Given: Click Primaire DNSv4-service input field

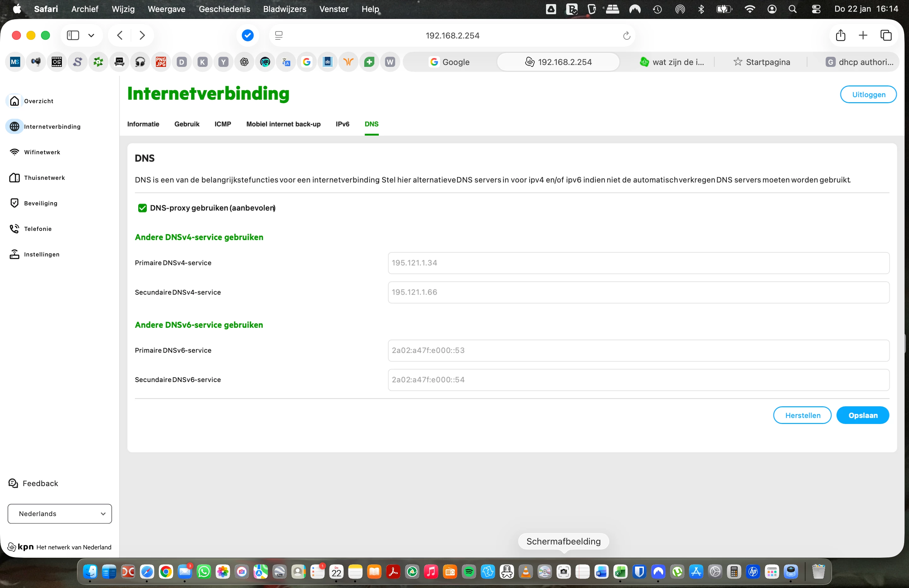Looking at the screenshot, I should coord(638,263).
